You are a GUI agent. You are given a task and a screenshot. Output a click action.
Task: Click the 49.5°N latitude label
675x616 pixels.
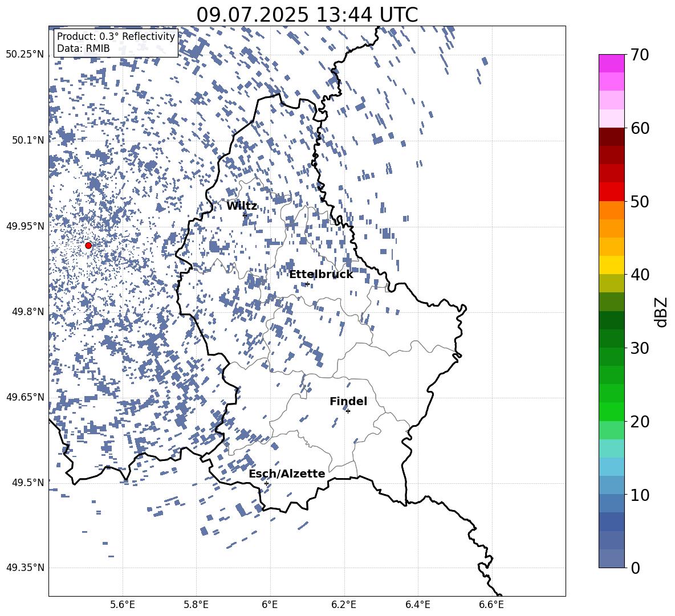click(28, 483)
